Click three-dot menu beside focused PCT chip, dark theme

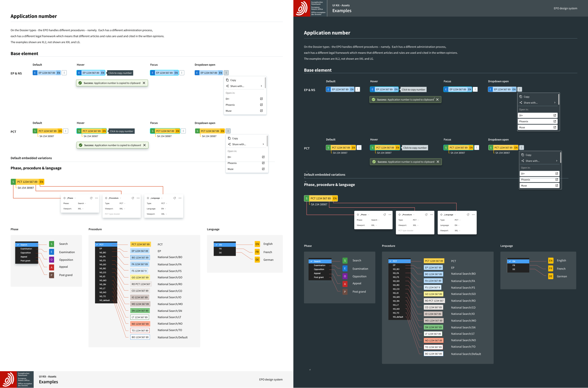point(477,148)
